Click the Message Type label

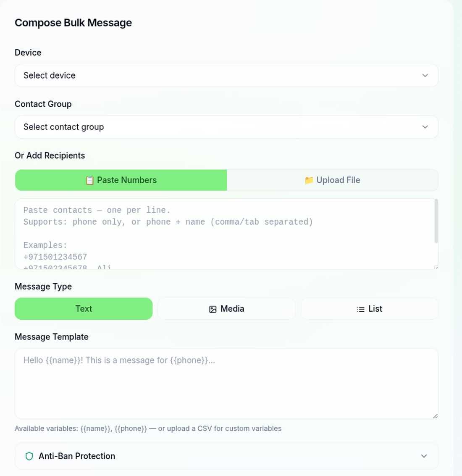(x=43, y=287)
